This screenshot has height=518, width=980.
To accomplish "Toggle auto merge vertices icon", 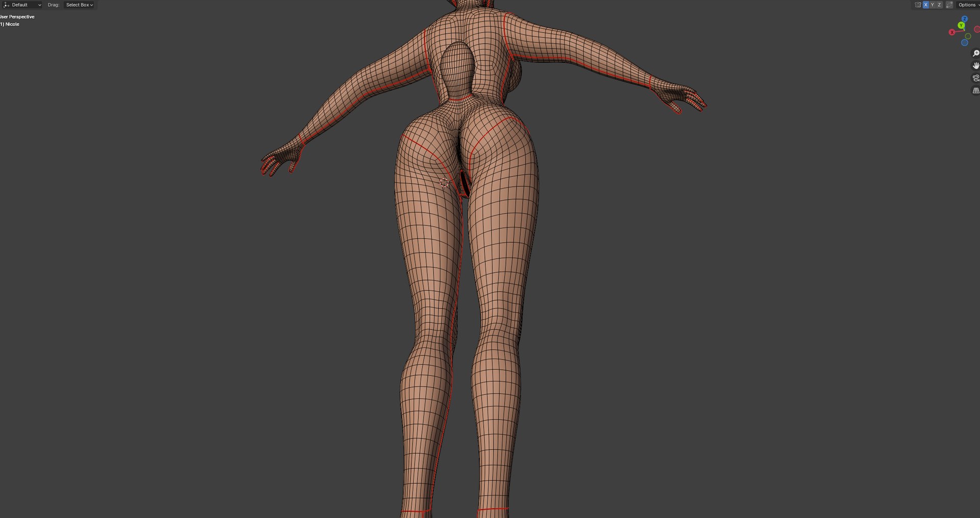I will click(949, 5).
